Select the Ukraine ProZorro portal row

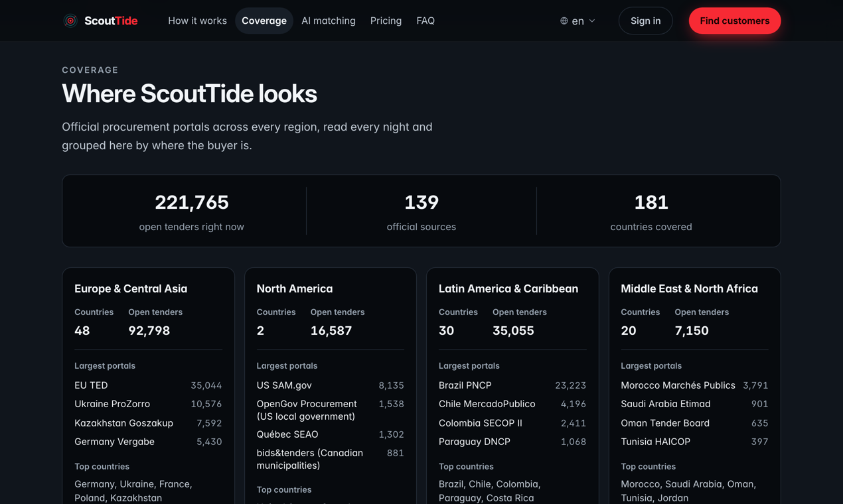(x=148, y=404)
